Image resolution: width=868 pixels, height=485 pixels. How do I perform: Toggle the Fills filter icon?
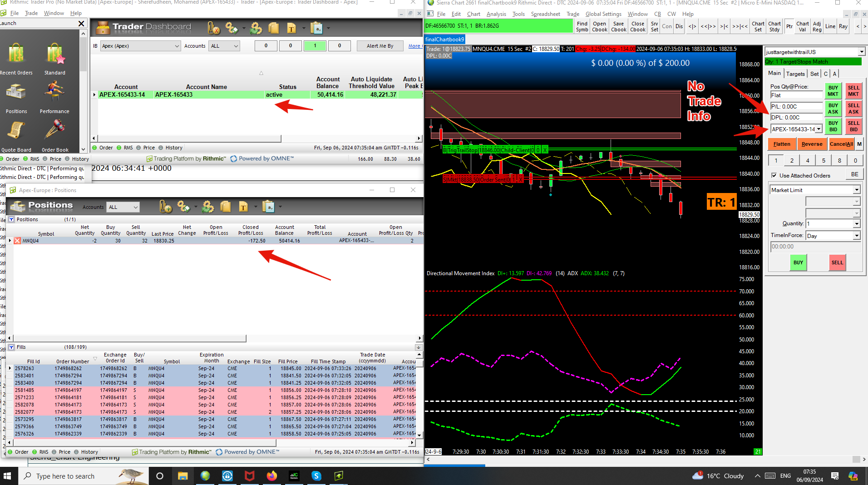(11, 347)
